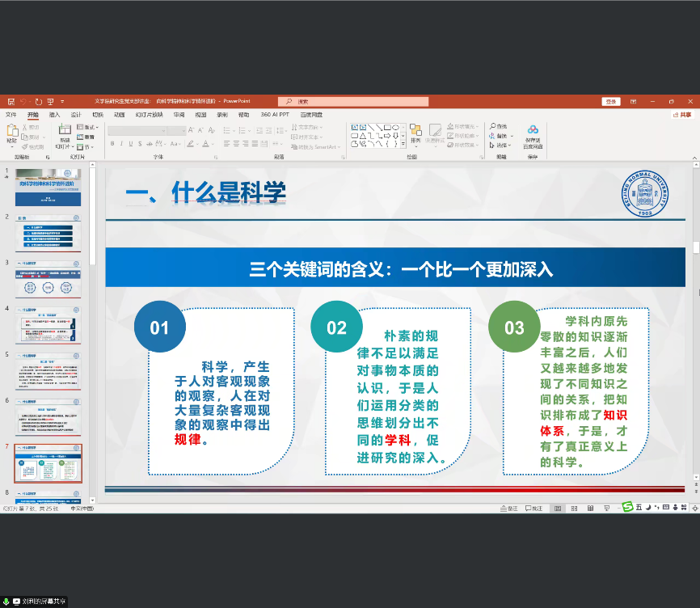Viewport: 700px width, 608px height.
Task: Switch to the Slide Show ribbon tab
Action: 148,115
